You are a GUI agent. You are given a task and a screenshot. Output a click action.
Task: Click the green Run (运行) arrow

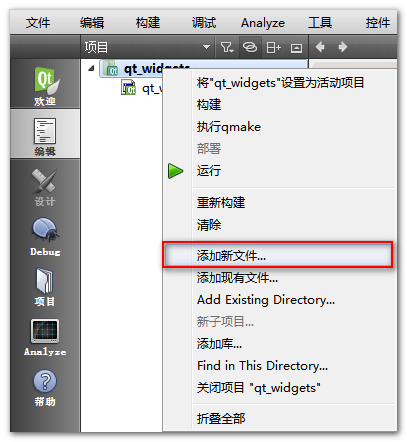(175, 171)
